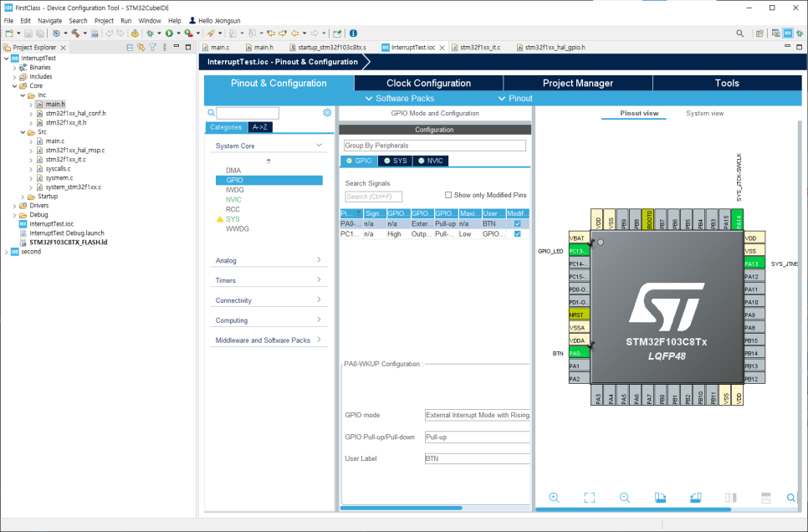808x532 pixels.
Task: Expand the Timers category
Action: pyautogui.click(x=319, y=280)
